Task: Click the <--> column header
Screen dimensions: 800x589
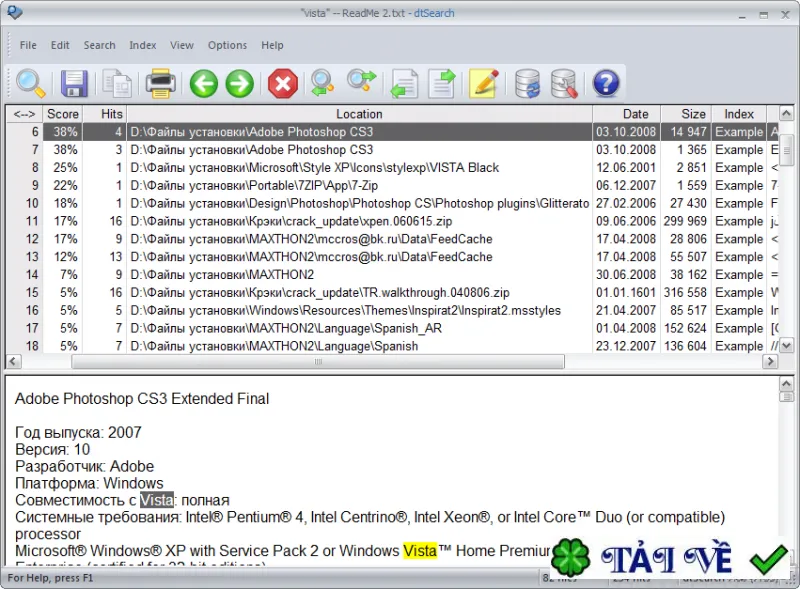Action: tap(24, 114)
